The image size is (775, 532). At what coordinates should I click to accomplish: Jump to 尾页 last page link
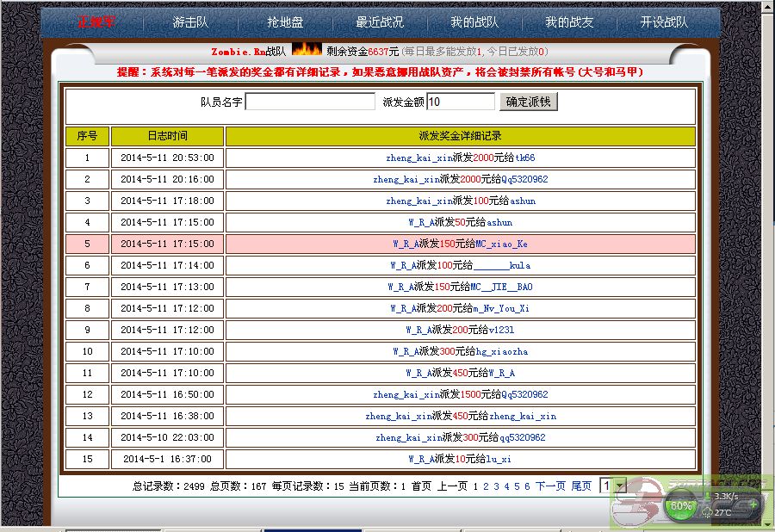coord(581,486)
